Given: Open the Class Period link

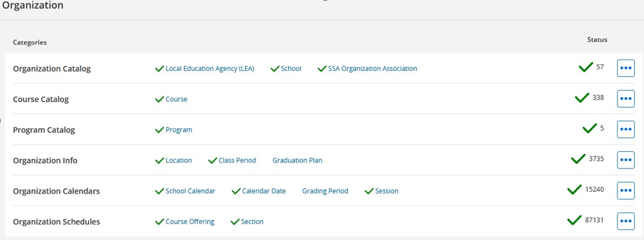Looking at the screenshot, I should point(238,160).
